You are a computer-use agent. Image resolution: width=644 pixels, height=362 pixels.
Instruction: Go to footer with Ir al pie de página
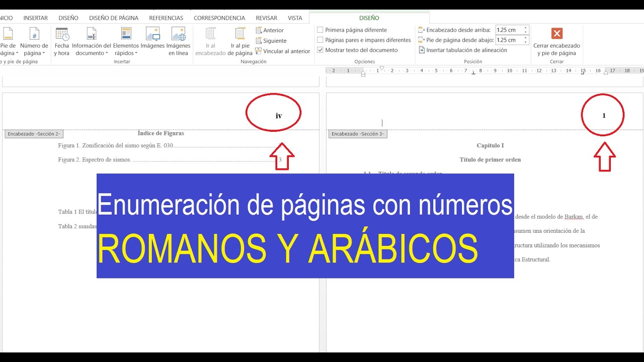[240, 42]
